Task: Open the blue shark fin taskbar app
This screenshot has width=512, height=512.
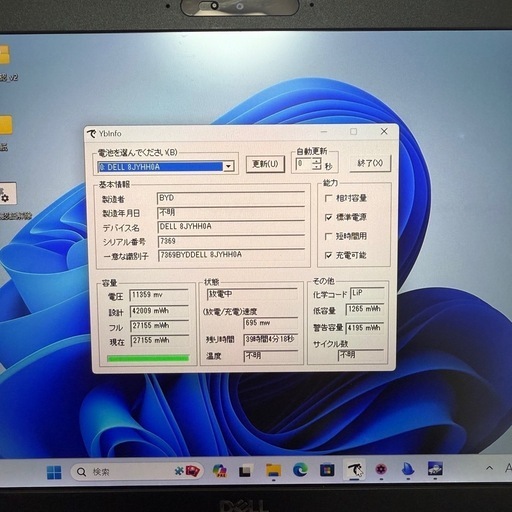Action: point(408,469)
